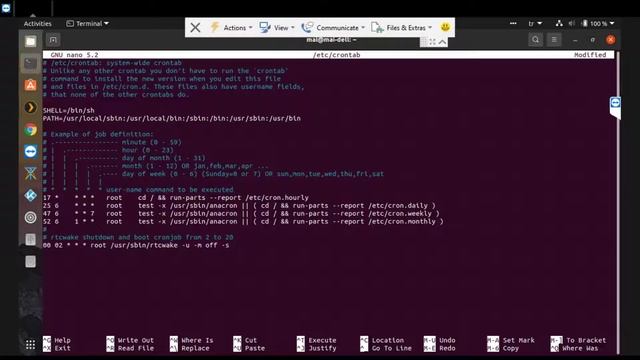The image size is (640, 360).
Task: Open the terminal hamburger menu
Action: (x=554, y=40)
